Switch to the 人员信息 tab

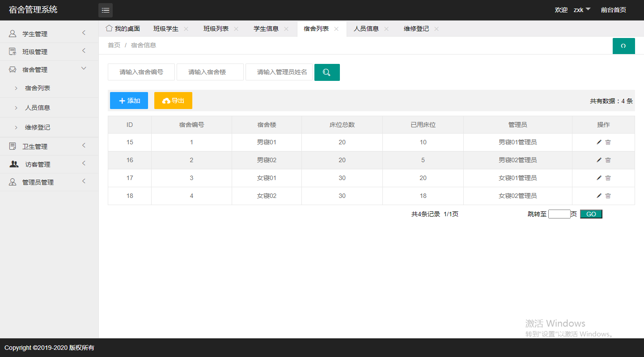tap(367, 28)
